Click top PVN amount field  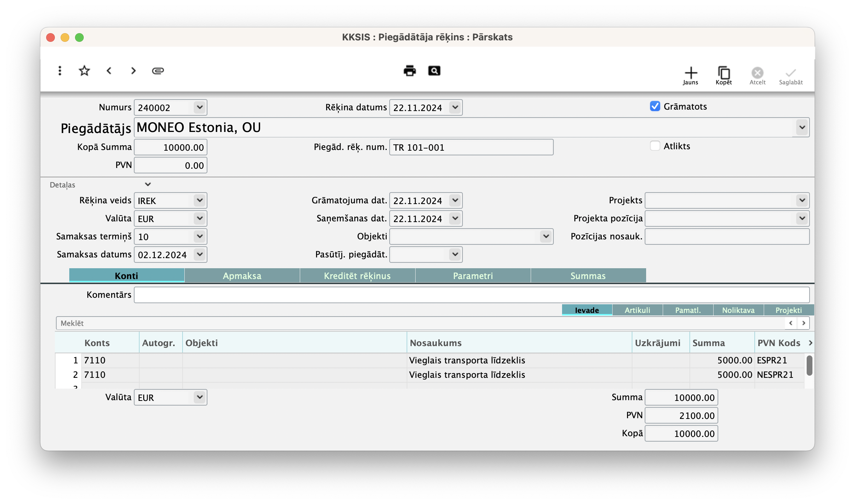[x=171, y=165]
